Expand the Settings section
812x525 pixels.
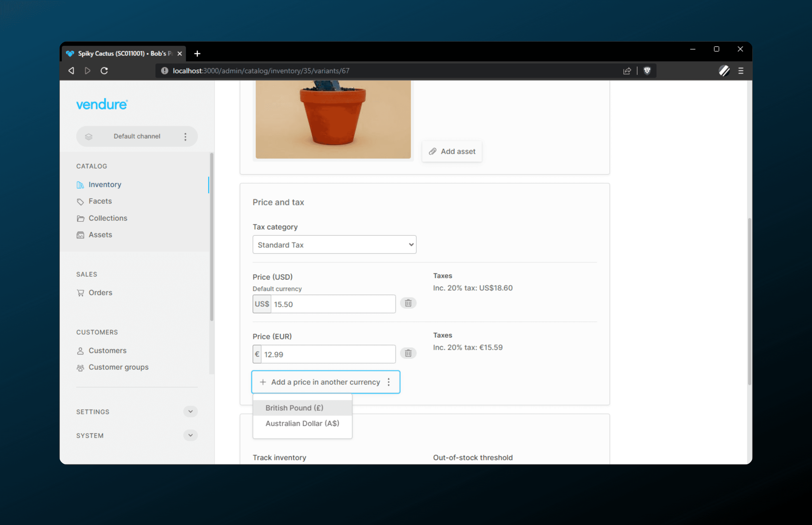pyautogui.click(x=190, y=411)
